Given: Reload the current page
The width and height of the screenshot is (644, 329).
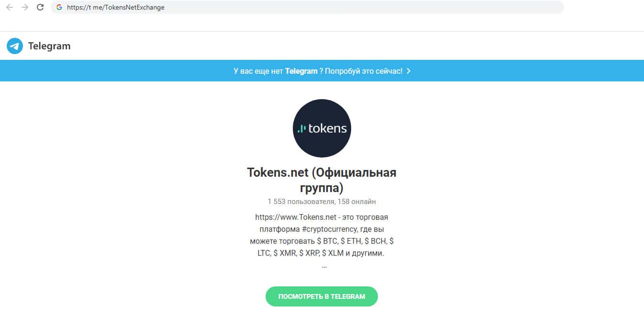Looking at the screenshot, I should click(40, 7).
